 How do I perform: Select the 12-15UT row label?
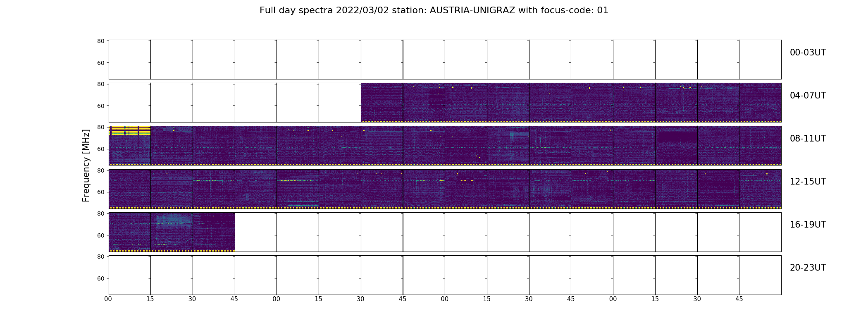[808, 182]
